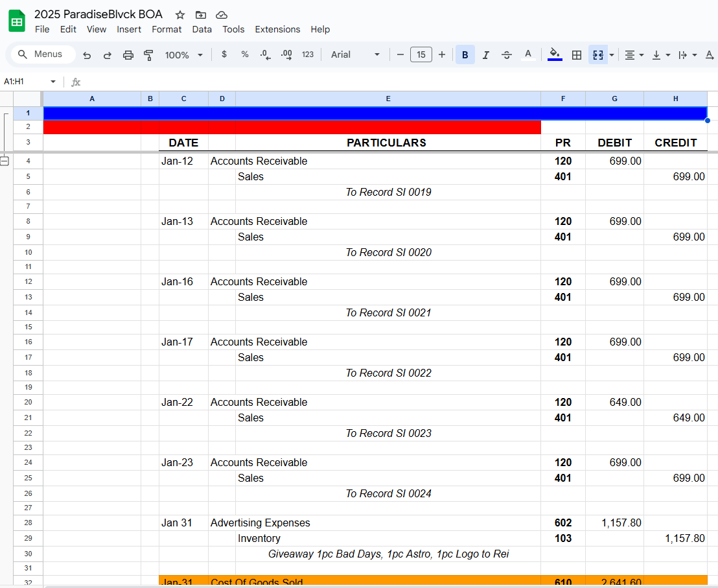Select the Jan-12 date cell
Viewport: 718px width, 588px height.
[183, 161]
